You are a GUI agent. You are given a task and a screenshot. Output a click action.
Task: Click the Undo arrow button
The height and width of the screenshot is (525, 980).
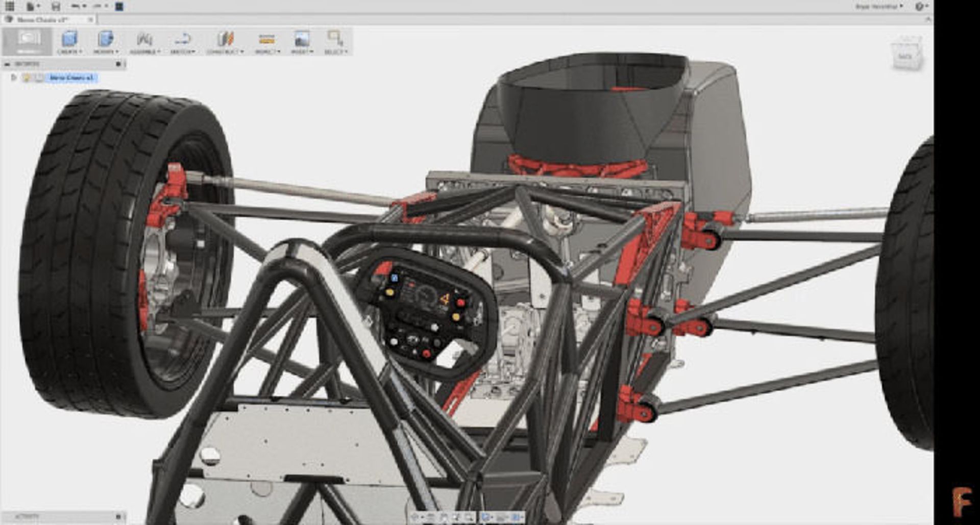[76, 6]
